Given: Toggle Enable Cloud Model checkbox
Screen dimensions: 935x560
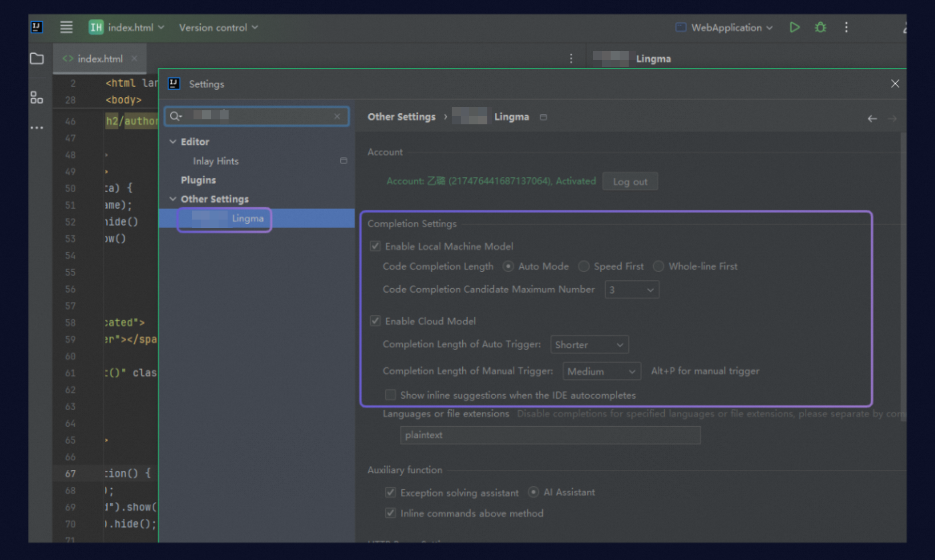Looking at the screenshot, I should click(375, 321).
